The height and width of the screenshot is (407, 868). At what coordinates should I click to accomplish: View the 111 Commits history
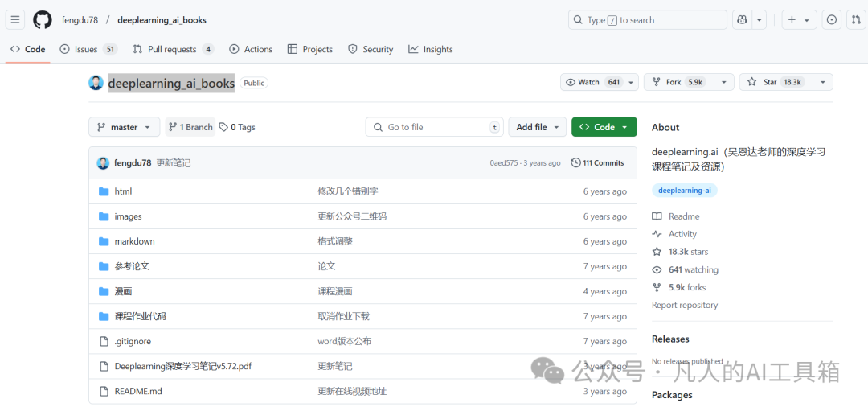pyautogui.click(x=598, y=162)
